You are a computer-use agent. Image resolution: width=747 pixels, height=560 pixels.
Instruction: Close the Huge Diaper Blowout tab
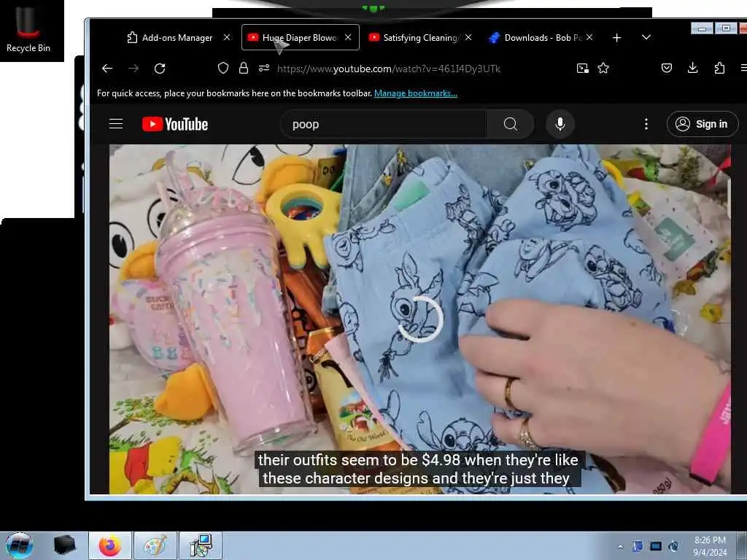pyautogui.click(x=348, y=37)
